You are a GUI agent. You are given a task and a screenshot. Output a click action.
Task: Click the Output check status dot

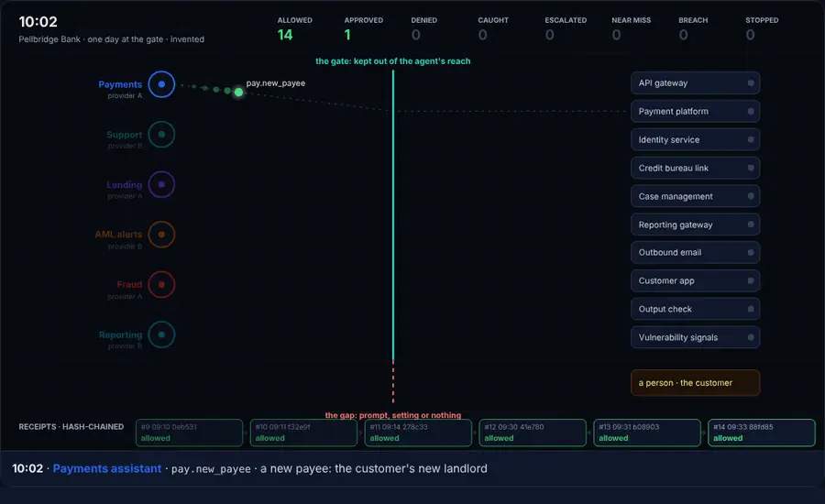[751, 309]
